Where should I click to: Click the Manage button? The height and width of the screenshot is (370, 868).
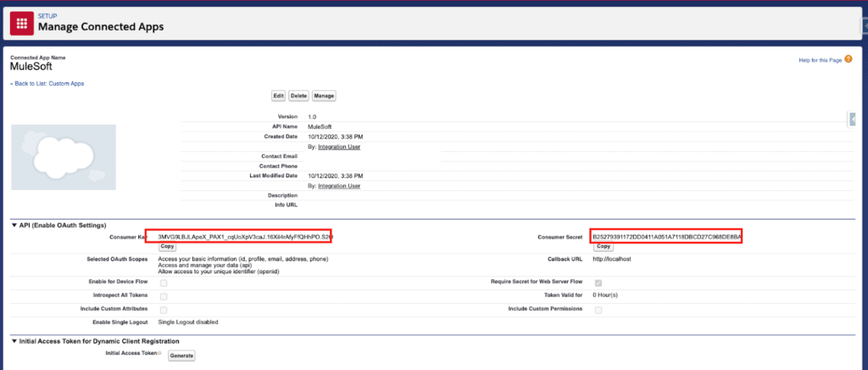tap(324, 96)
